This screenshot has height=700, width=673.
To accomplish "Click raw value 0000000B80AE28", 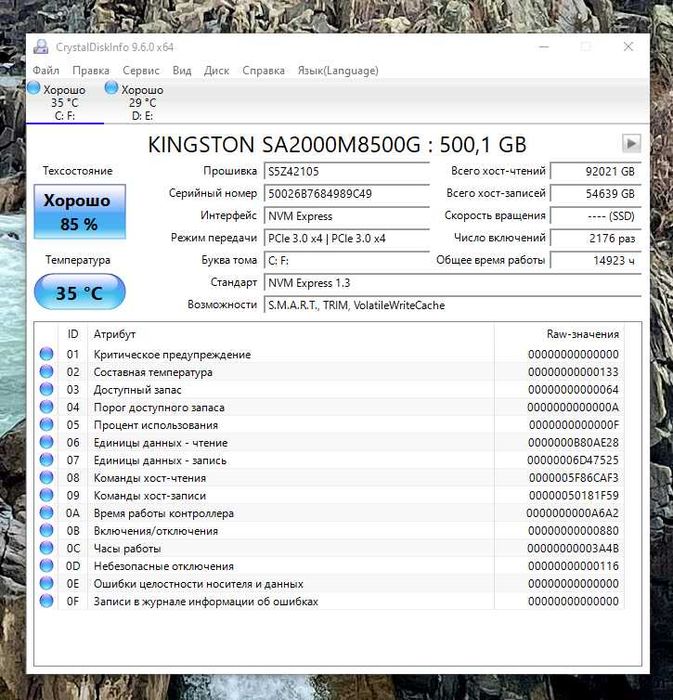I will point(573,442).
